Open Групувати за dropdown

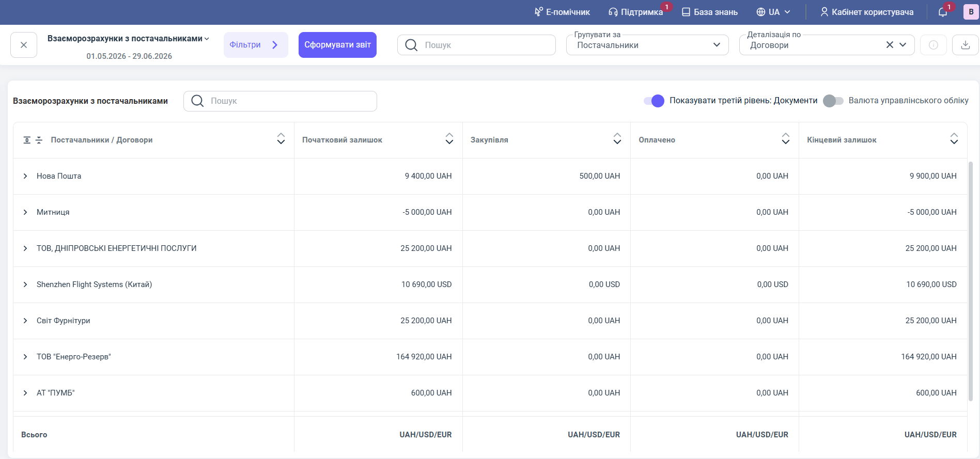647,45
